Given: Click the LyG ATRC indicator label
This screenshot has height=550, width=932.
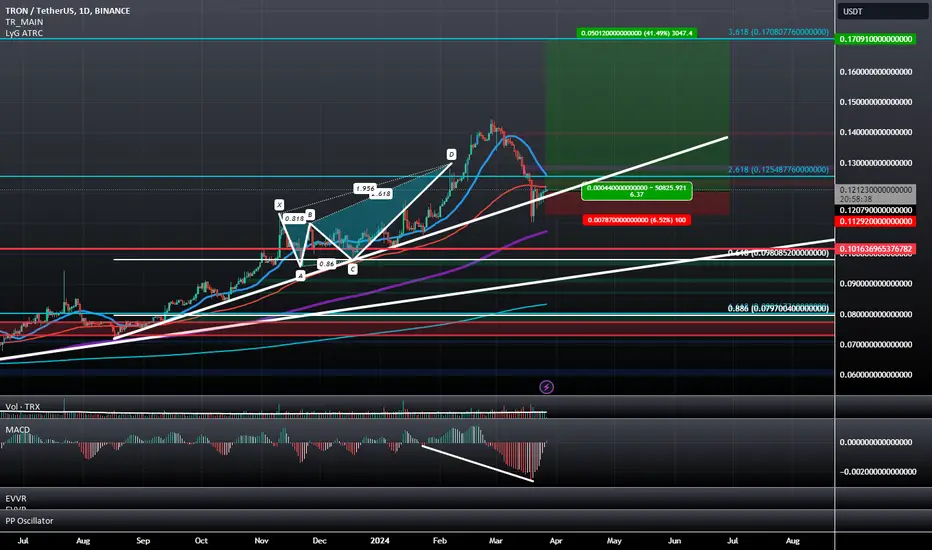Looking at the screenshot, I should point(24,33).
